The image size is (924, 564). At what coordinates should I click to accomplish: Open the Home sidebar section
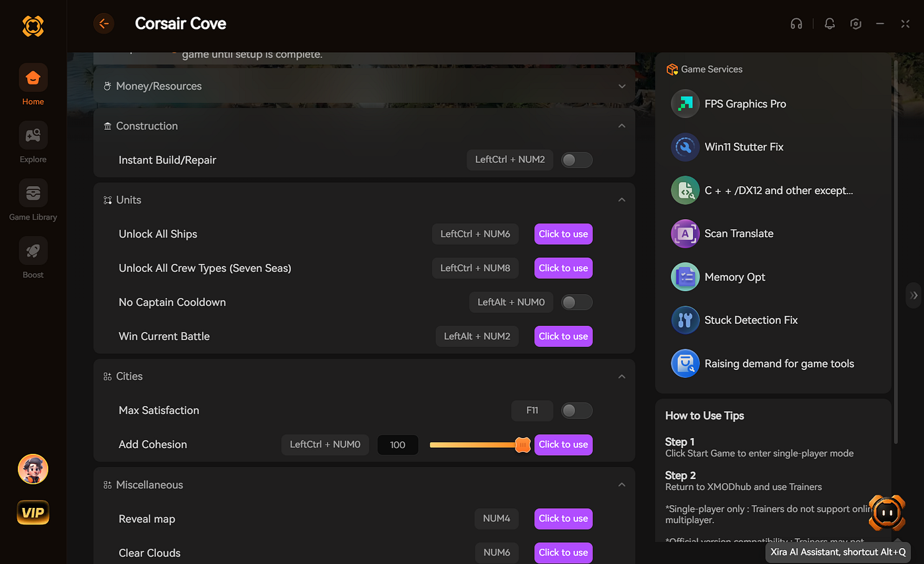(33, 84)
